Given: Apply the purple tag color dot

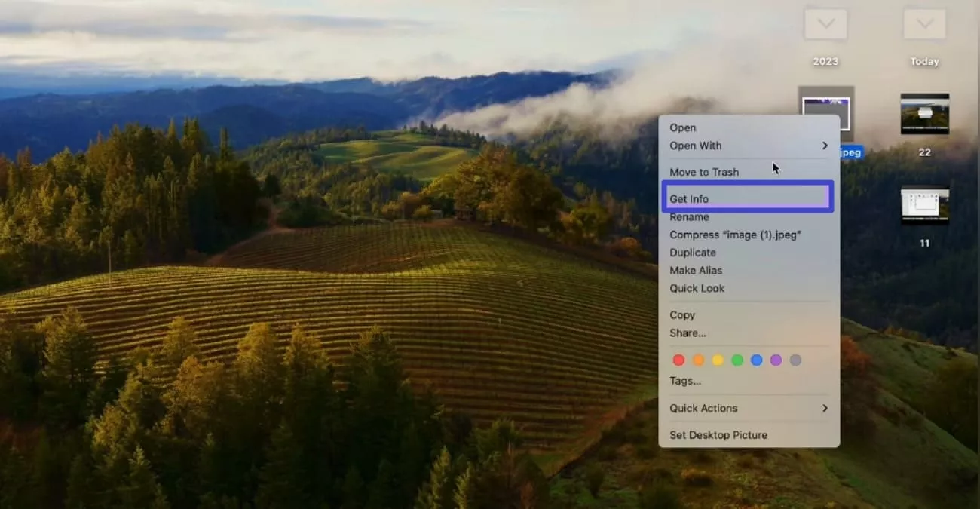Looking at the screenshot, I should pos(776,360).
